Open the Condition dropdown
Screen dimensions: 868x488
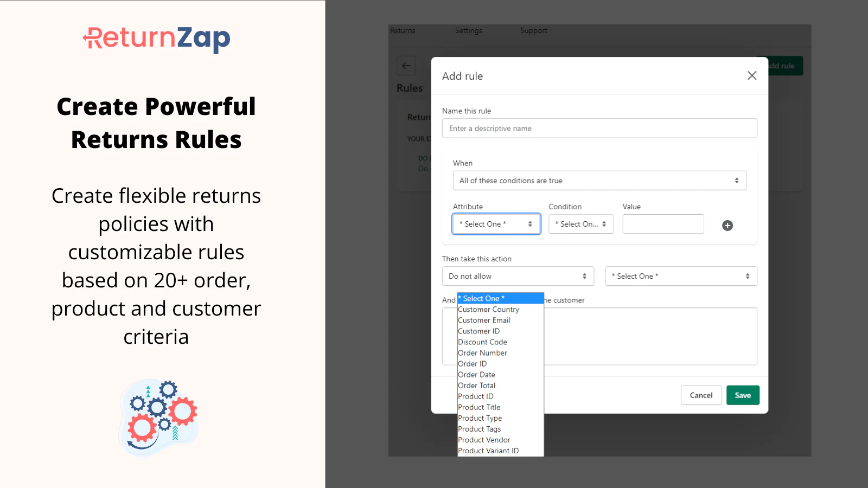[580, 224]
